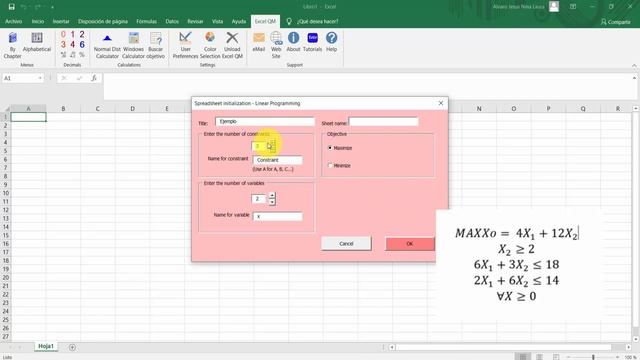Viewport: 640px width, 360px height.
Task: Decrease the number of variables
Action: pos(272,202)
